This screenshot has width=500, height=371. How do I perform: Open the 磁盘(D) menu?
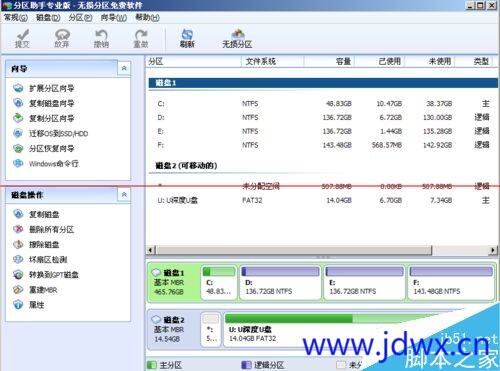point(48,17)
